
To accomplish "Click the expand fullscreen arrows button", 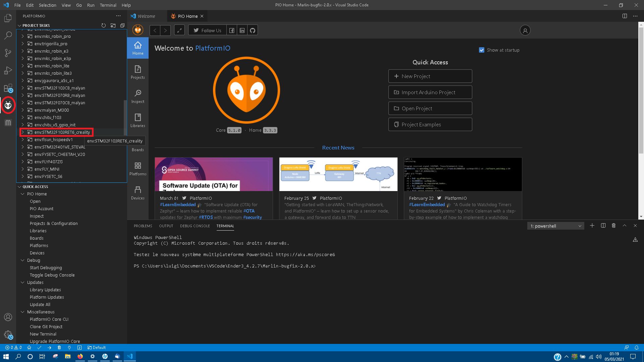I will 179,31.
